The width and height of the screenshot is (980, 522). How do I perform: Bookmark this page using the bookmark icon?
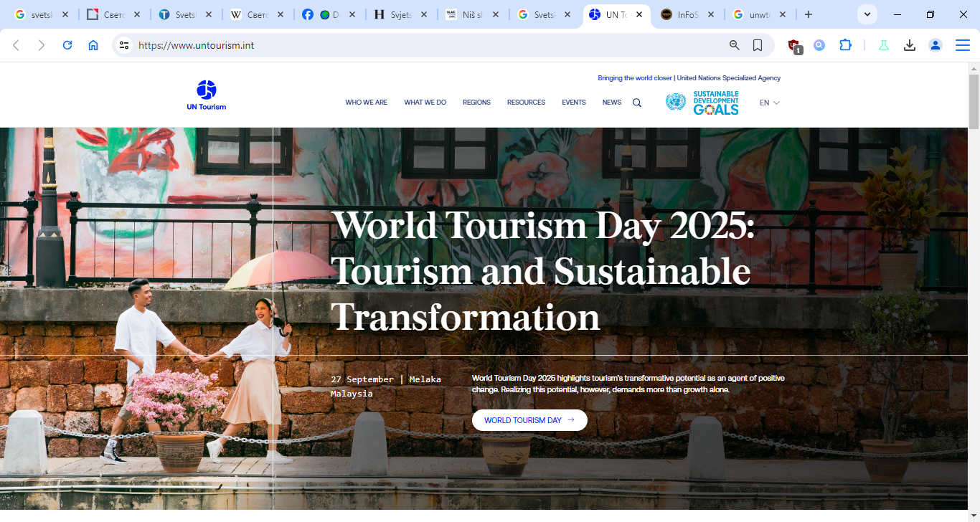(x=758, y=45)
